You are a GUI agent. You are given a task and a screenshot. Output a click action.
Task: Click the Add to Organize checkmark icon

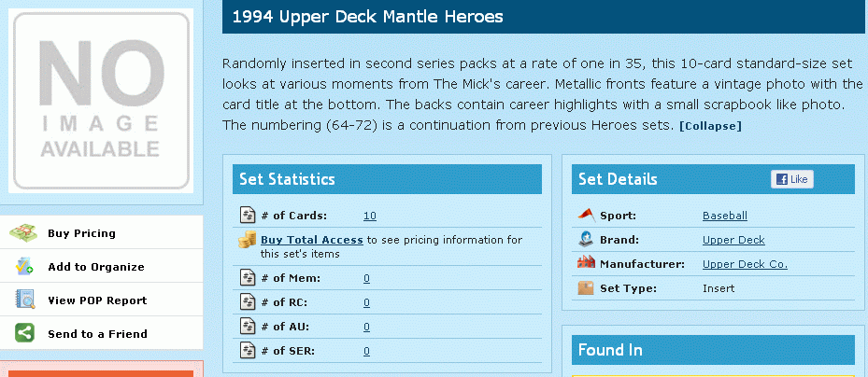[24, 267]
